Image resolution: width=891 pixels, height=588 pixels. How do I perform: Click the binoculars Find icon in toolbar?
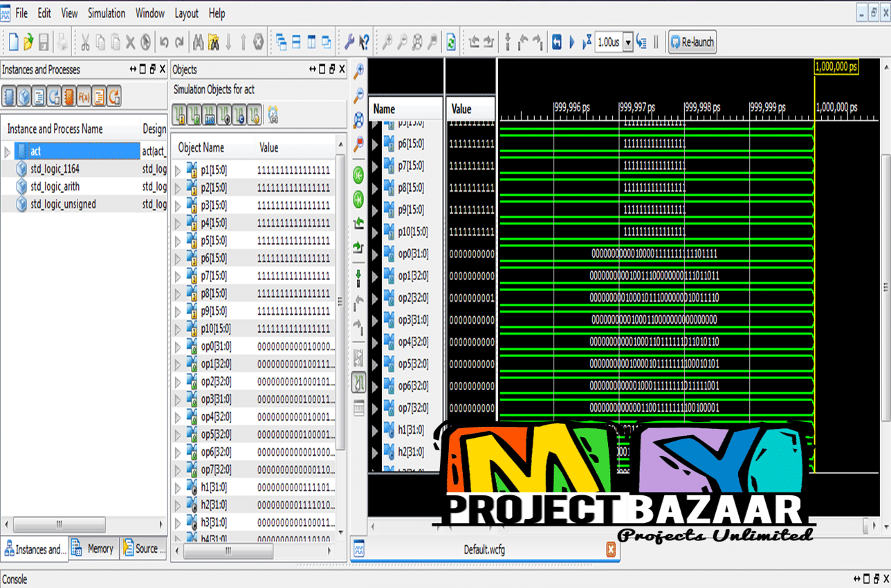pos(198,42)
